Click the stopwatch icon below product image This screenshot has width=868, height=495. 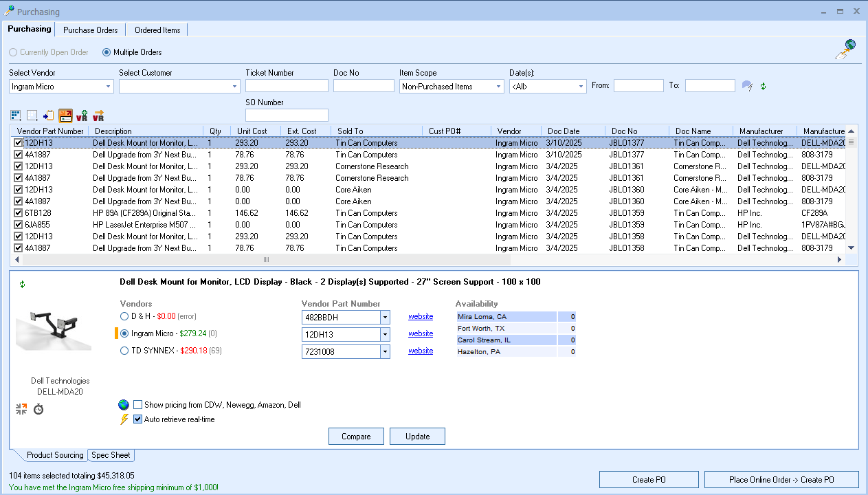pyautogui.click(x=38, y=409)
